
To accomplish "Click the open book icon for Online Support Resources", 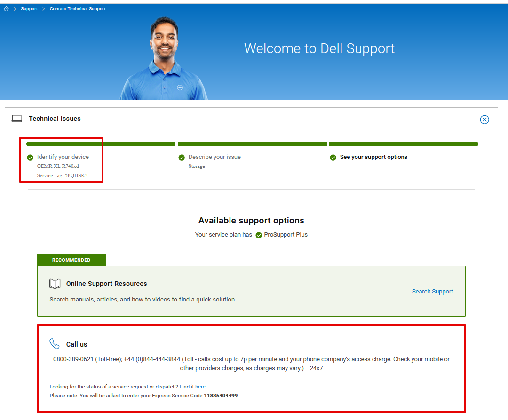I will (55, 284).
